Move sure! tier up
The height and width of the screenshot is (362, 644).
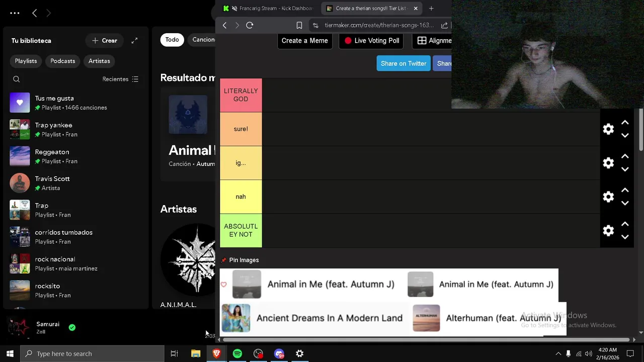pyautogui.click(x=625, y=123)
